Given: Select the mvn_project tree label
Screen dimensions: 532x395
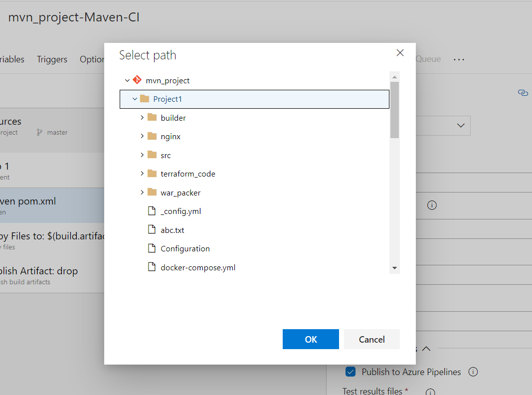Looking at the screenshot, I should (168, 80).
